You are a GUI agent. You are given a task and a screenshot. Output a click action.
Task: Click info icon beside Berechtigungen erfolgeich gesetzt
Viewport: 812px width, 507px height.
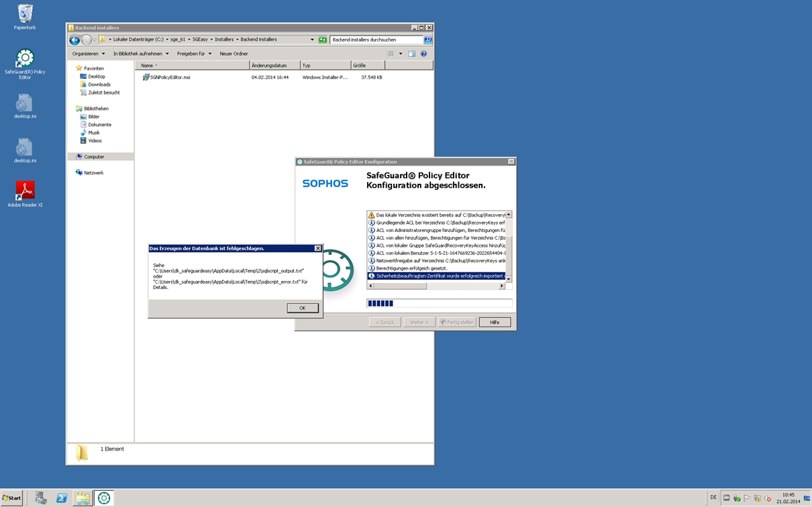coord(372,268)
